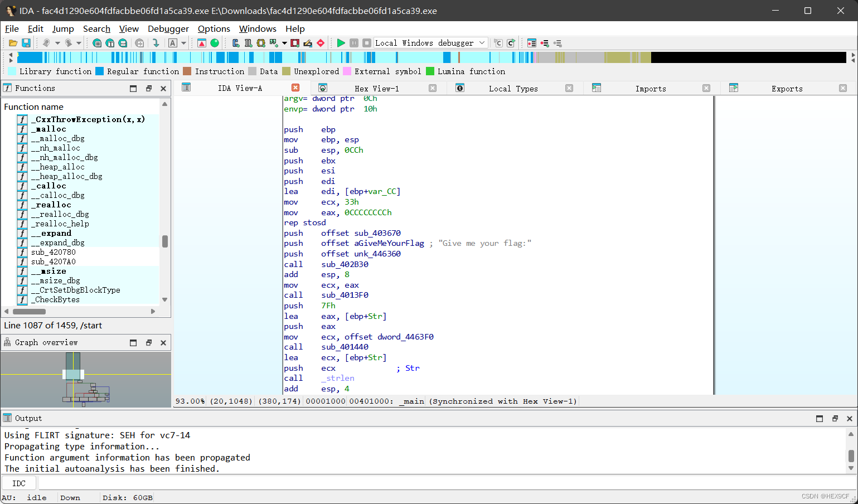Close the IDA View-A tab
Viewport: 858px width, 504px height.
point(295,88)
